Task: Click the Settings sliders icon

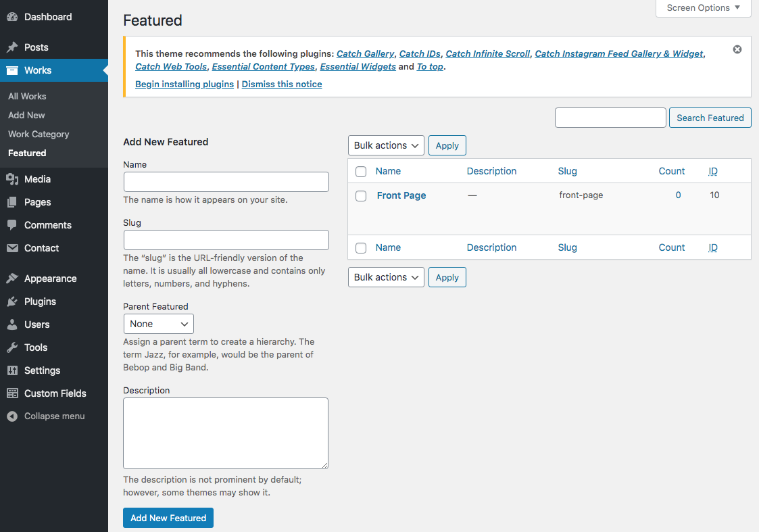Action: click(x=12, y=370)
